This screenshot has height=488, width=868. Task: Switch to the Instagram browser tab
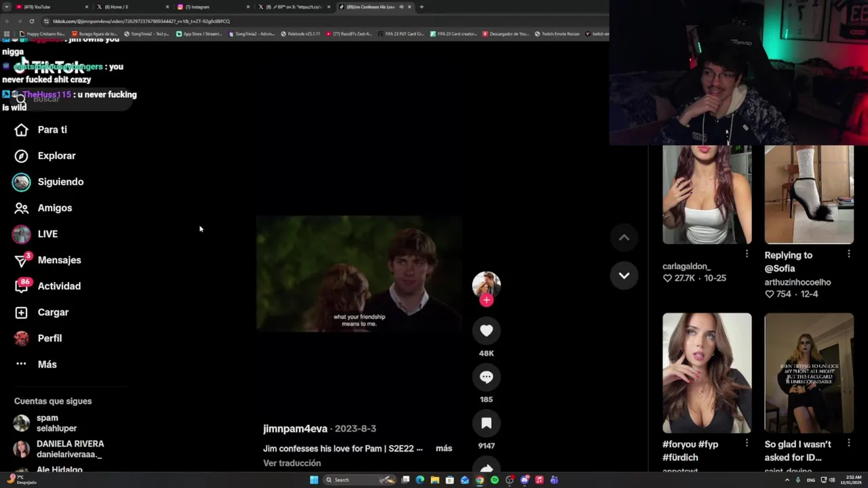pos(214,7)
